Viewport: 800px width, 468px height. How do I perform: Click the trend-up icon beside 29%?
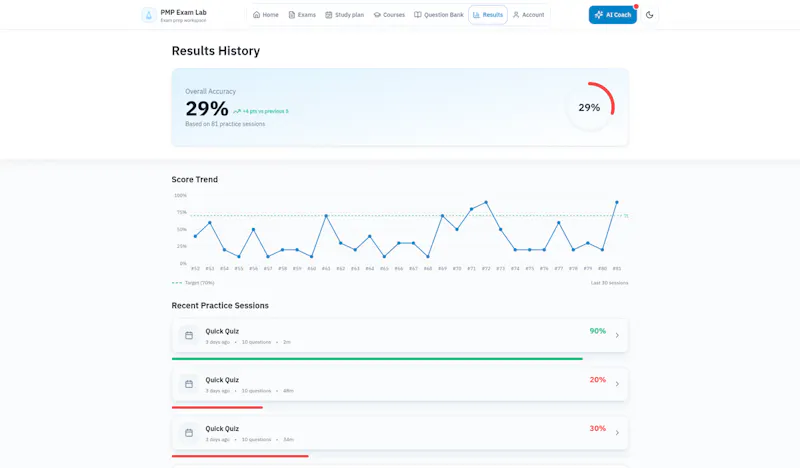pyautogui.click(x=237, y=111)
